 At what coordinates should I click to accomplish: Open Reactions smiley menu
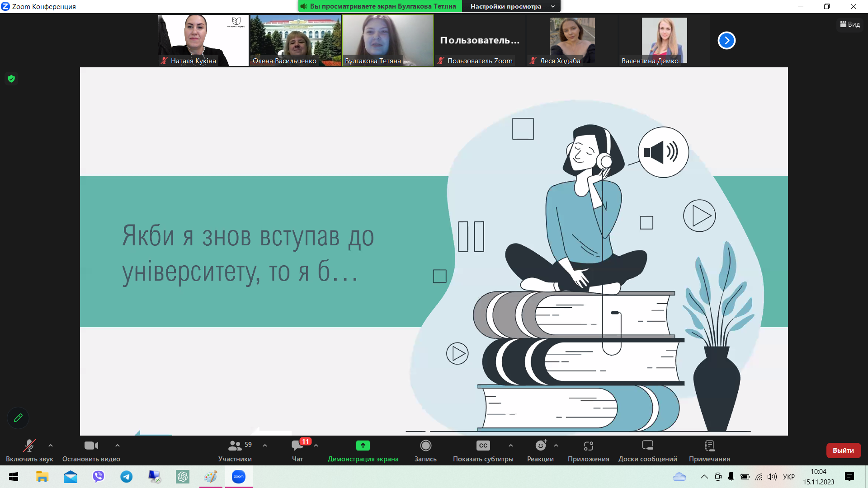click(540, 446)
